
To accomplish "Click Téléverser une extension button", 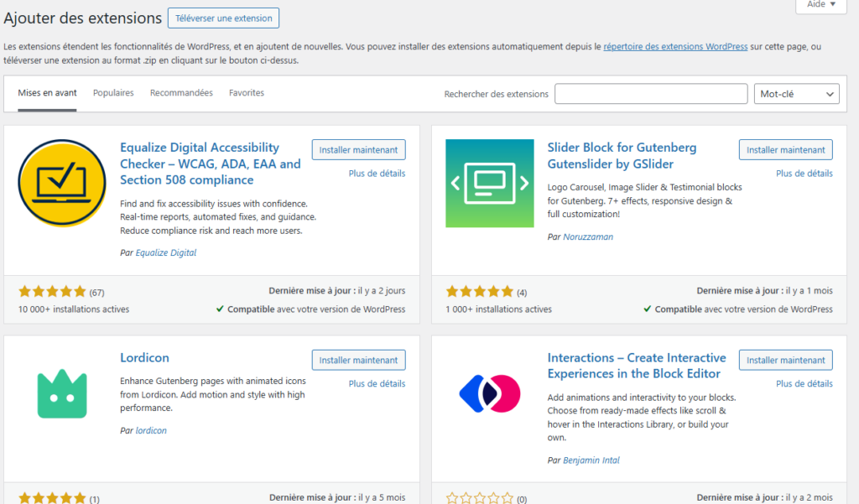I will 223,18.
